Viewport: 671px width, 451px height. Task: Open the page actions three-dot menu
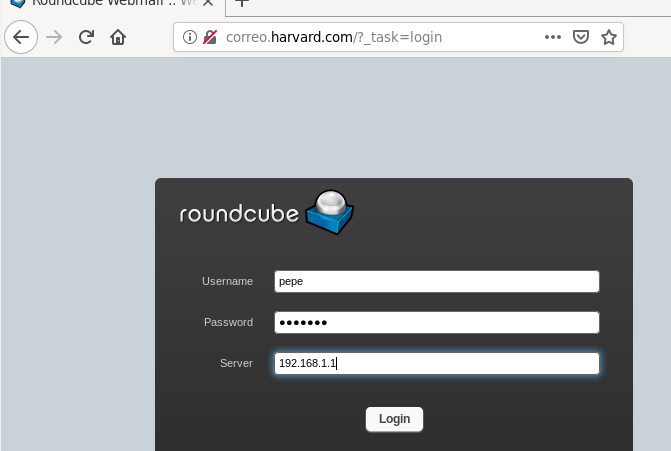[x=553, y=38]
